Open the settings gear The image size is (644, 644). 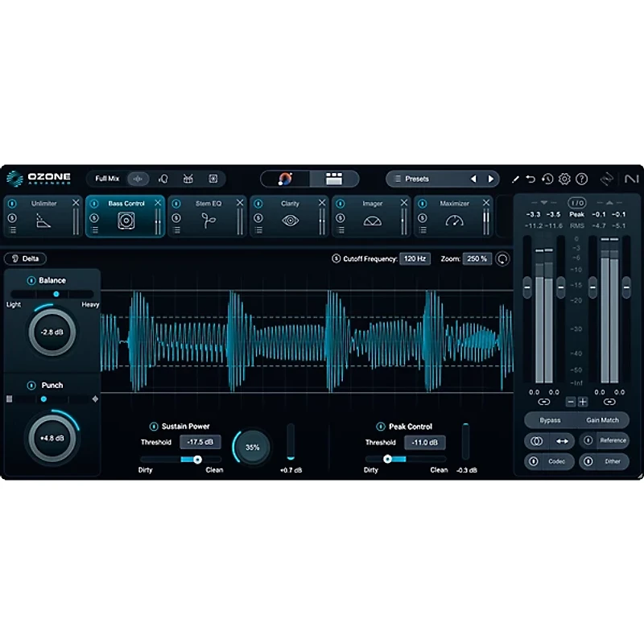tap(565, 179)
